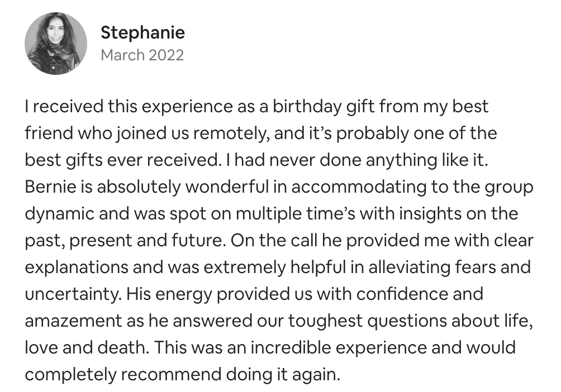Click the word "amazement" in the review
Viewport: 561px width, 392px height.
coord(73,321)
